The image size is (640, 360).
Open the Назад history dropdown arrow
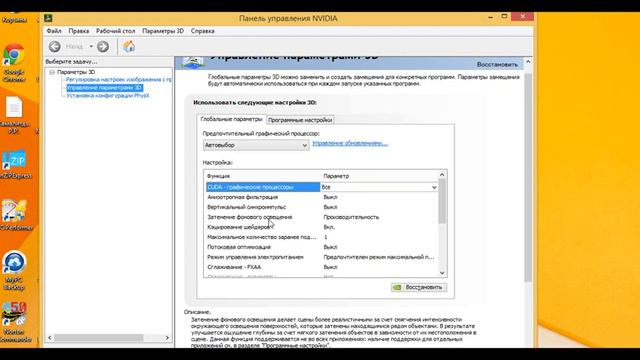pyautogui.click(x=91, y=47)
